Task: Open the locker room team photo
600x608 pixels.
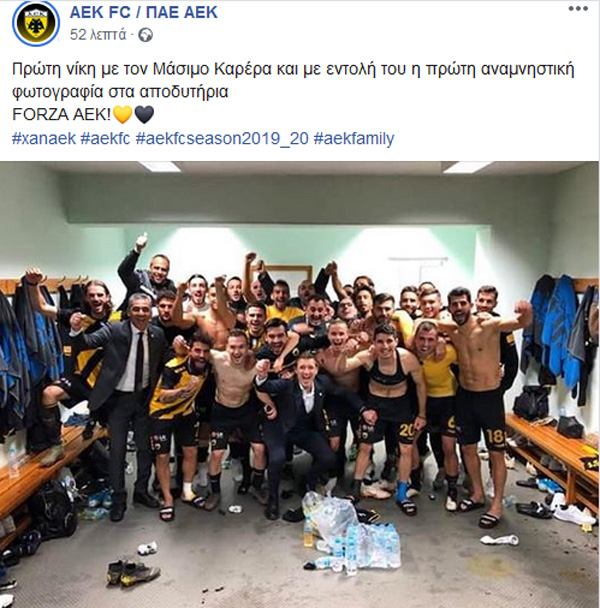Action: [x=299, y=384]
